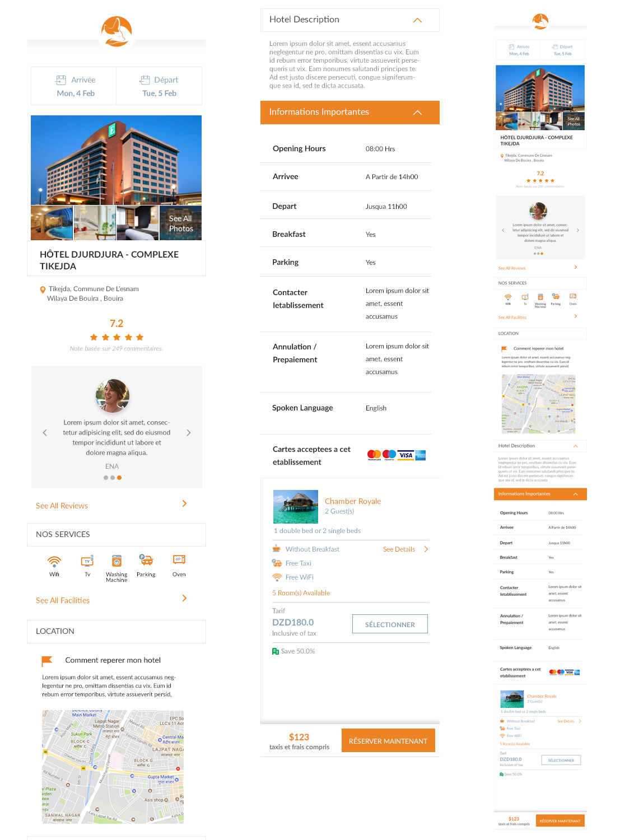
Task: Click the Free WiFi signal icon
Action: (x=277, y=577)
